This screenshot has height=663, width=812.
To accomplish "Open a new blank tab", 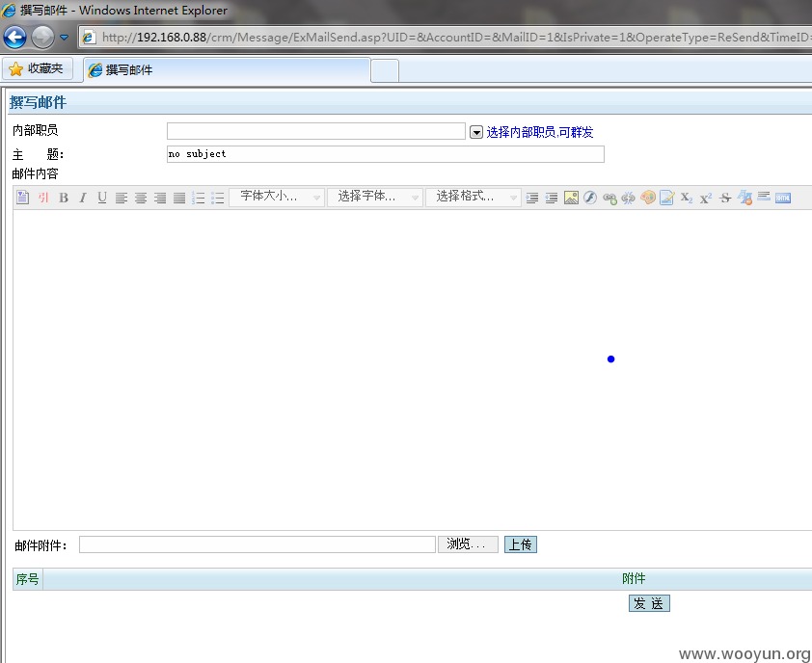I will 385,71.
